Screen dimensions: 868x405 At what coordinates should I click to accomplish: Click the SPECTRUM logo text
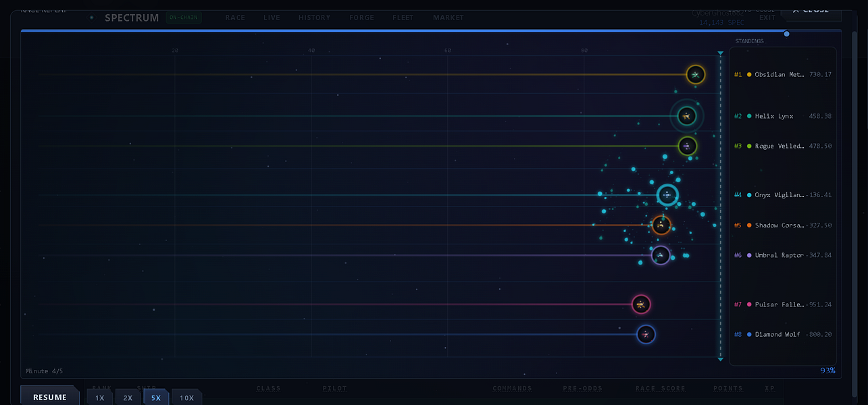click(x=132, y=18)
